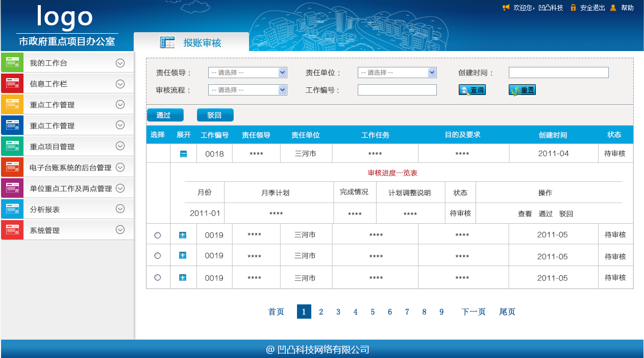Click the purple 单位重点工作及两点管理 icon
This screenshot has height=358, width=644.
pyautogui.click(x=12, y=188)
